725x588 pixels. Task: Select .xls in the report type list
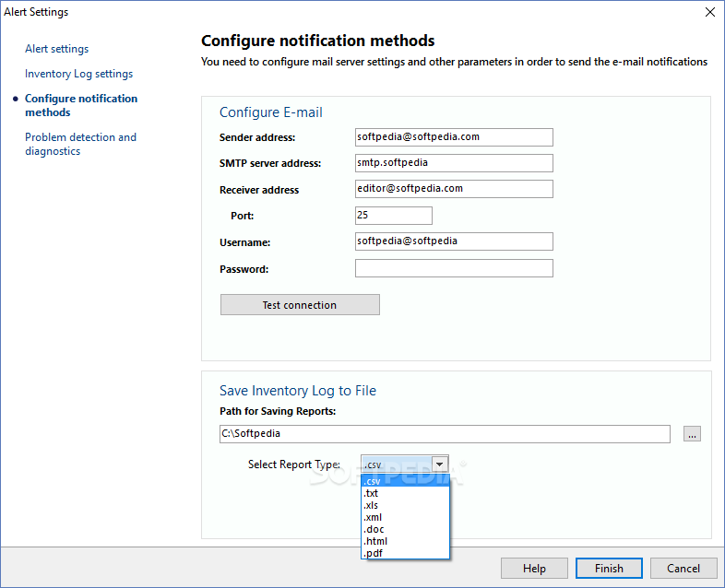click(x=372, y=505)
